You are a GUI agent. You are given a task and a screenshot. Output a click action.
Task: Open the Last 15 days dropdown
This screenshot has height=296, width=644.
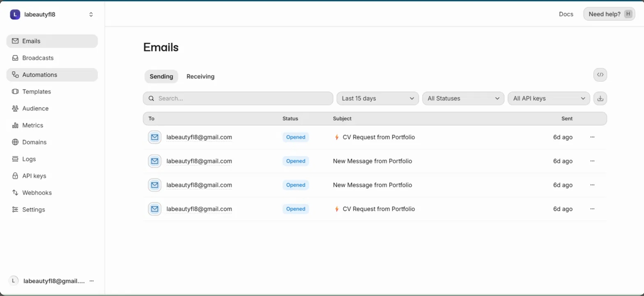click(x=378, y=98)
